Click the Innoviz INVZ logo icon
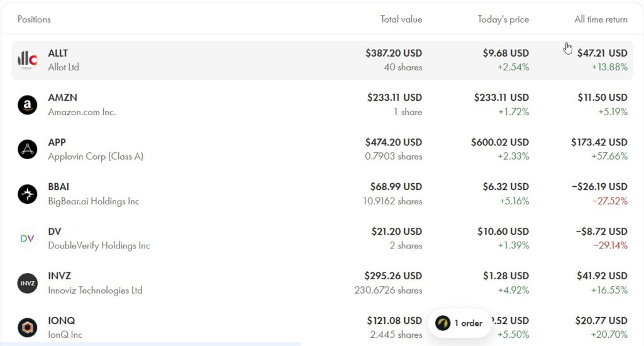Screen dimensions: 644x346 point(28,283)
